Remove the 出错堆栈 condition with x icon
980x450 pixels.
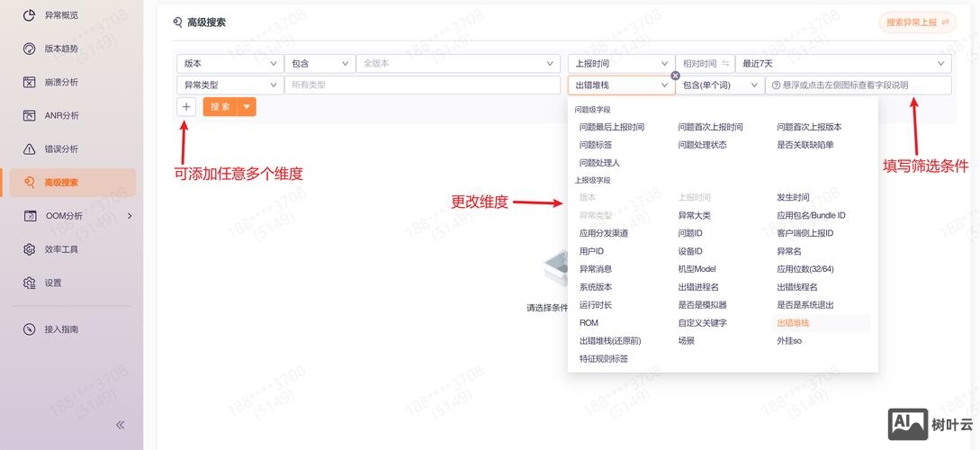click(675, 76)
